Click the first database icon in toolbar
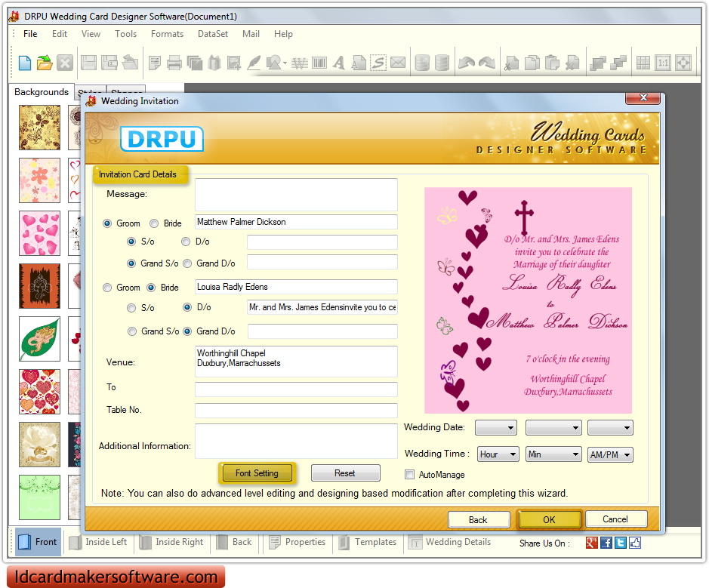Screen dimensions: 709x588 (x=422, y=63)
